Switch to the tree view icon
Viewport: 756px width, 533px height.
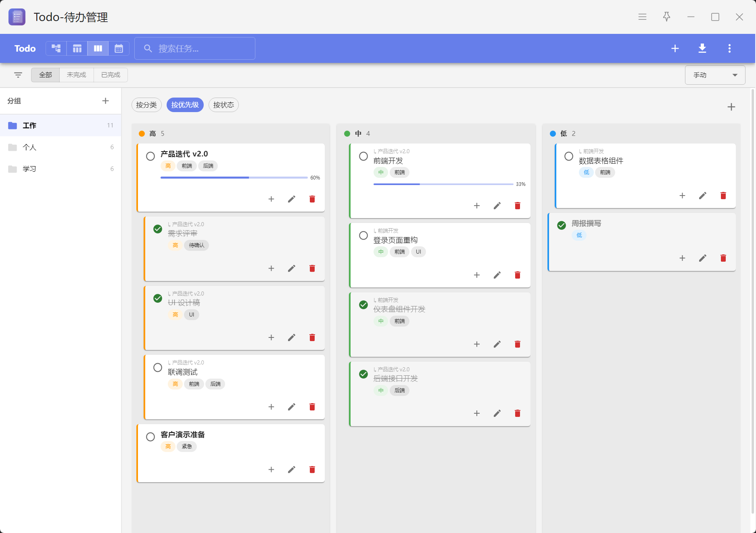tap(56, 48)
